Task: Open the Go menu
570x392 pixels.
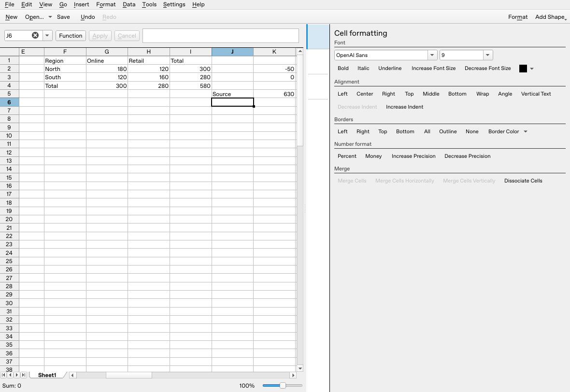Action: 63,4
